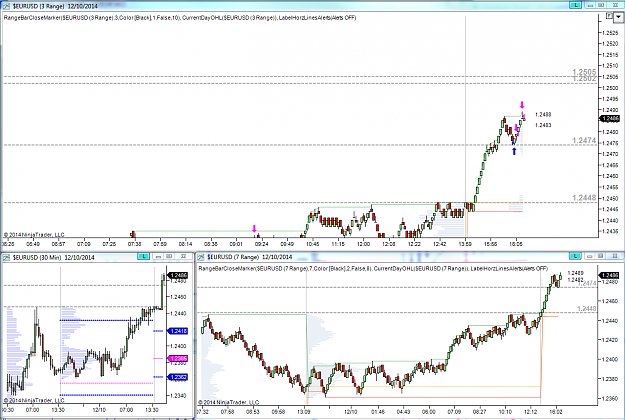
Task: Select the topmost magenta down arrow in 3 Range chart
Action: coord(522,105)
